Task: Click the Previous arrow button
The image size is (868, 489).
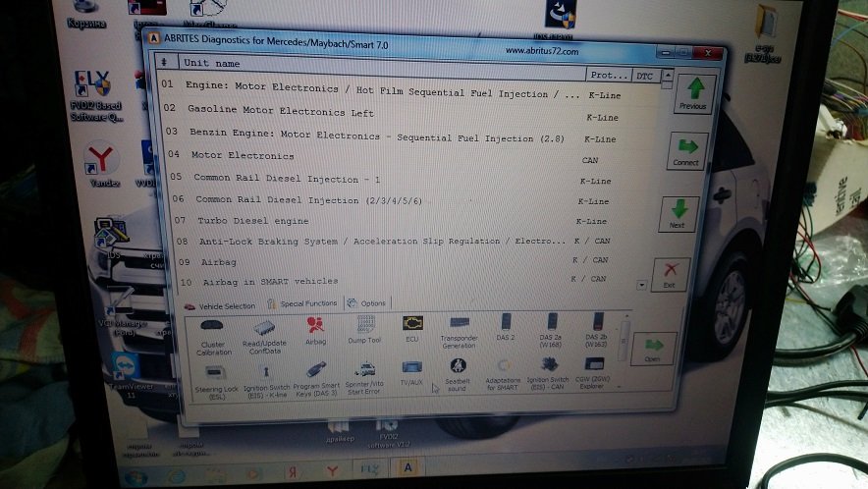Action: point(694,93)
